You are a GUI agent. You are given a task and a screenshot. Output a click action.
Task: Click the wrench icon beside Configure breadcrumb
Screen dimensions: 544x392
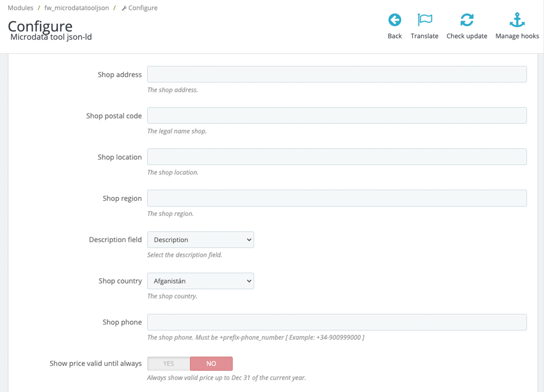click(124, 8)
